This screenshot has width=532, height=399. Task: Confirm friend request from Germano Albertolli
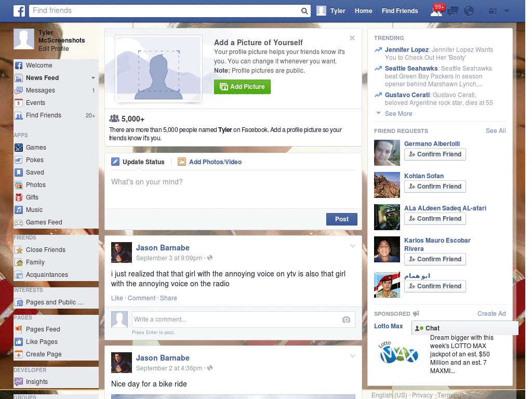(x=435, y=154)
